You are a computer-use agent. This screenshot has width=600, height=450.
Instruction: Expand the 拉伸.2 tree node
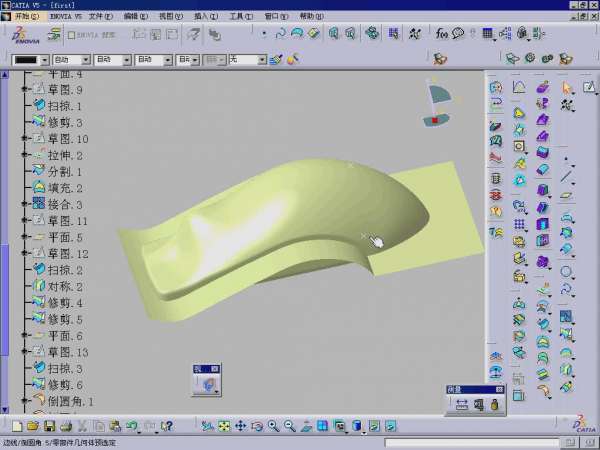pyautogui.click(x=25, y=156)
